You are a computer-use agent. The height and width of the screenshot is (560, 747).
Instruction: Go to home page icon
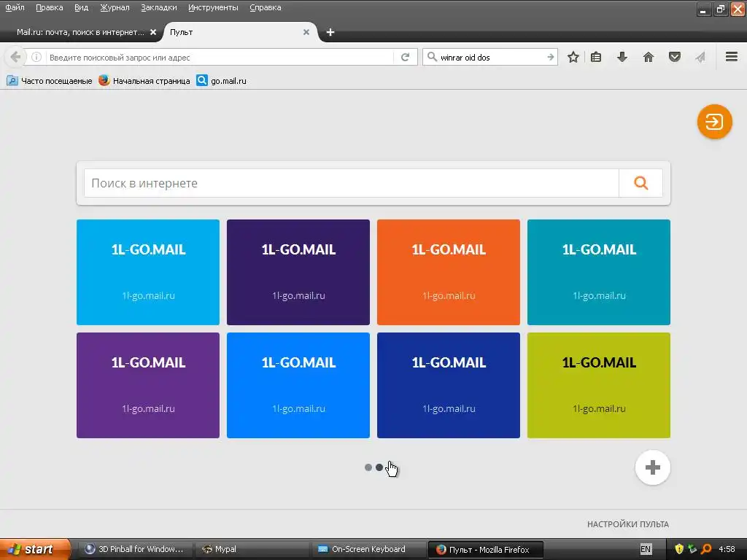649,57
